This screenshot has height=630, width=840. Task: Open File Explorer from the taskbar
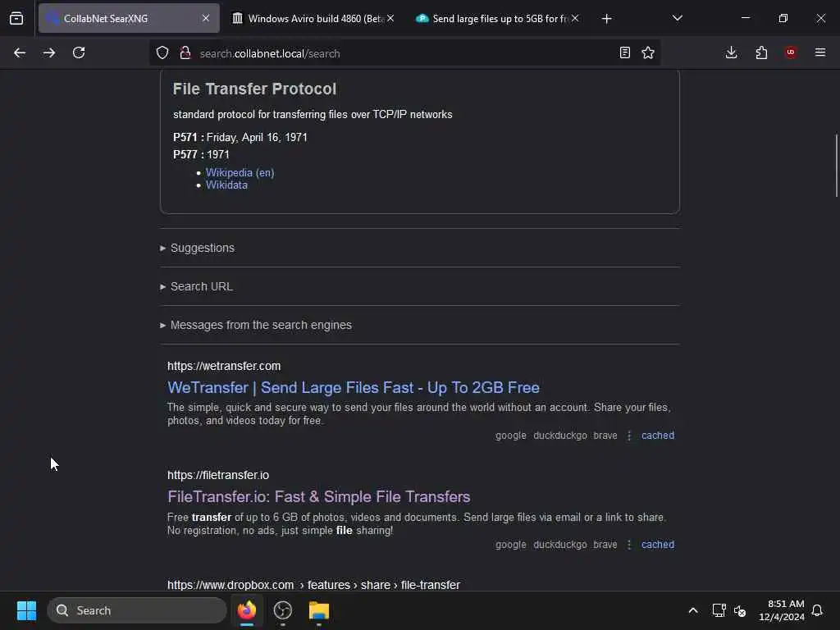click(x=319, y=610)
